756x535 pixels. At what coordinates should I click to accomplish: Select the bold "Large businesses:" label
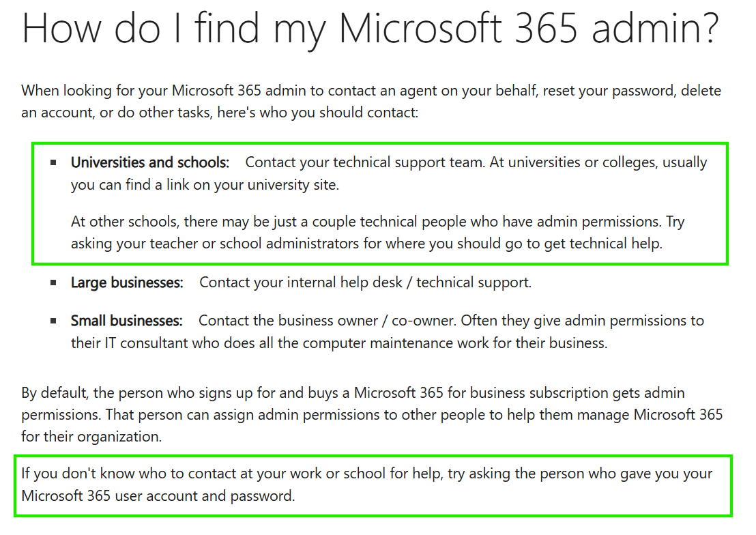click(x=127, y=283)
